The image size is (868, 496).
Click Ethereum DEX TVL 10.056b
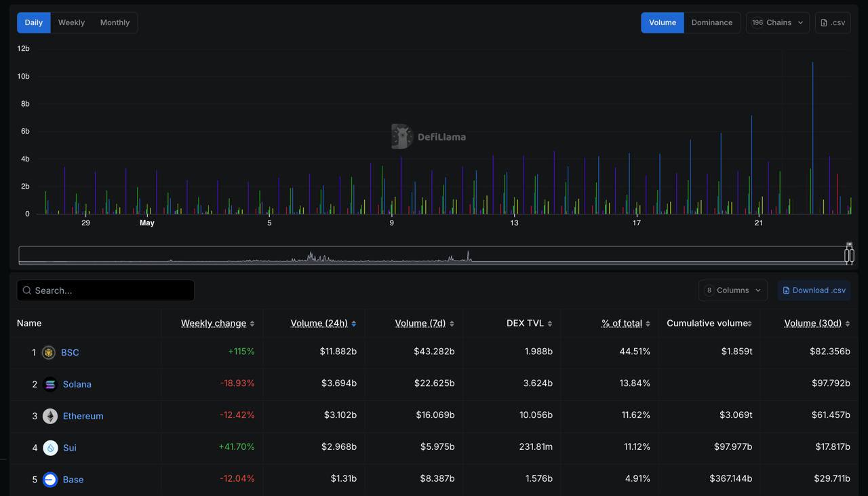coord(536,415)
